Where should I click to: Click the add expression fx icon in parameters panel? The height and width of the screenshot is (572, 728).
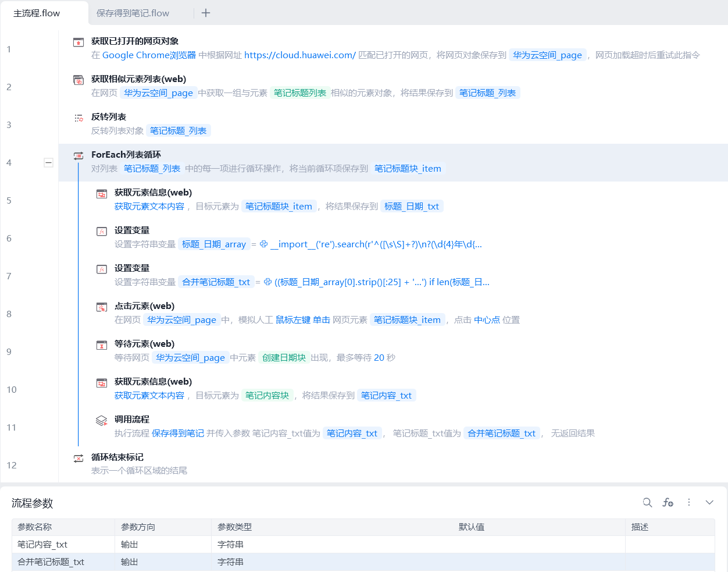click(x=668, y=502)
